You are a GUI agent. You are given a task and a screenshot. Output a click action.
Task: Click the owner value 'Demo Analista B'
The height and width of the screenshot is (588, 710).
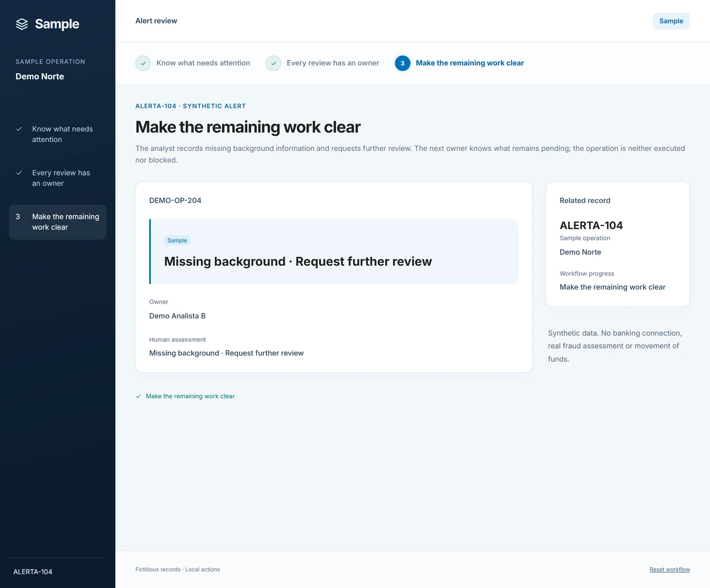tap(177, 316)
